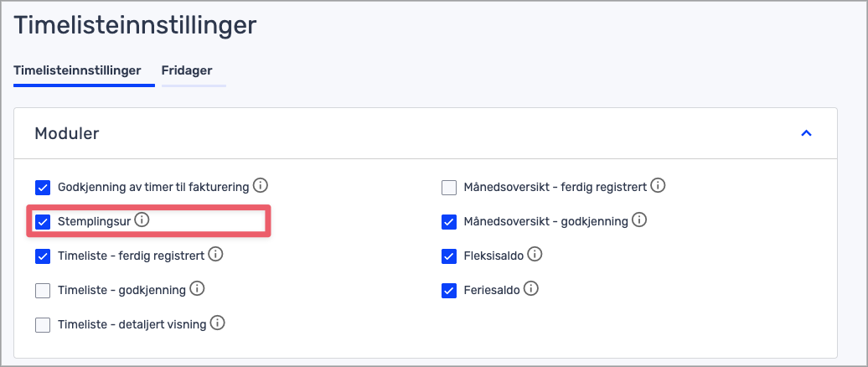Image resolution: width=868 pixels, height=367 pixels.
Task: Click info icon beside Månedsoversikt - godkjenning
Action: click(x=638, y=220)
